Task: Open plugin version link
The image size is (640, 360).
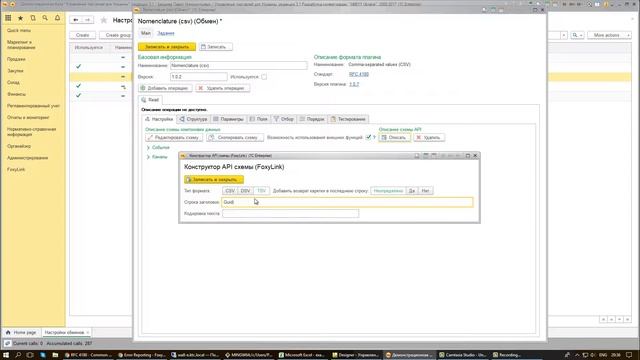Action: tap(354, 84)
